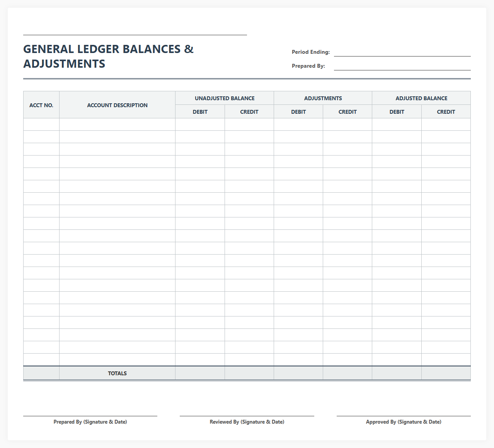Select the General Ledger Balances & Adjustments title
This screenshot has width=494, height=448.
(x=109, y=56)
